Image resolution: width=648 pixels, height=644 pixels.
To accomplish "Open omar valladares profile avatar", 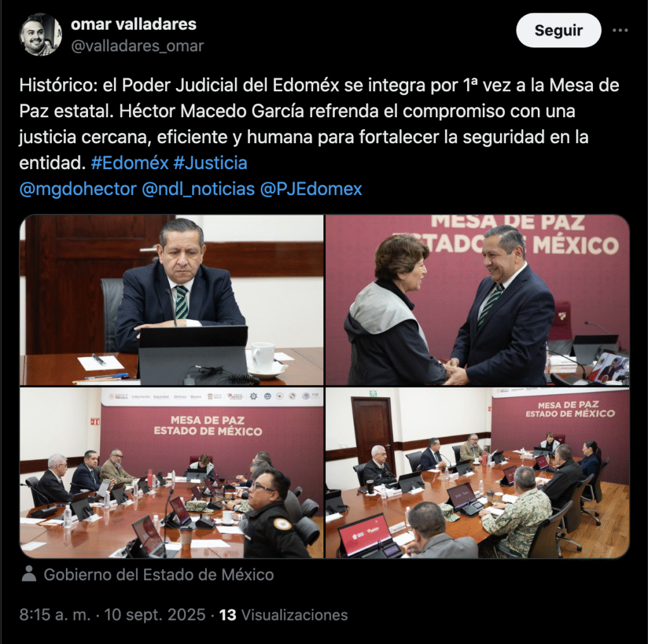I will pos(40,34).
